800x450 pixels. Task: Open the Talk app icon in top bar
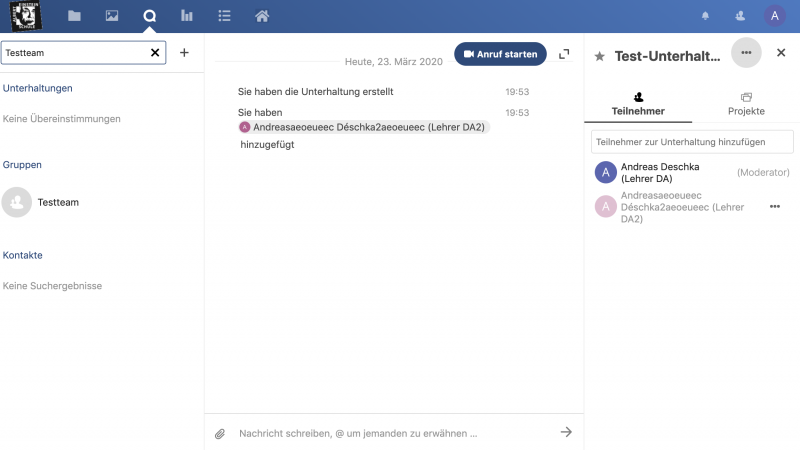point(150,16)
